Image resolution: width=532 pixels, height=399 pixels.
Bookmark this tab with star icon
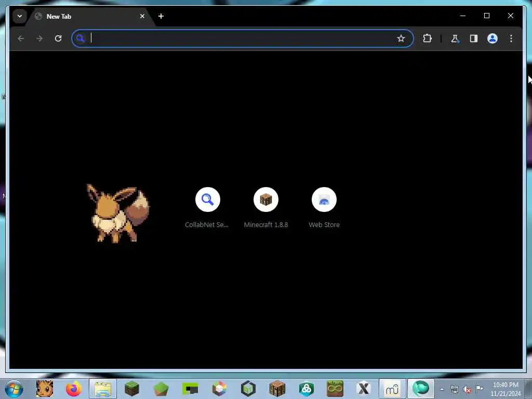point(401,38)
